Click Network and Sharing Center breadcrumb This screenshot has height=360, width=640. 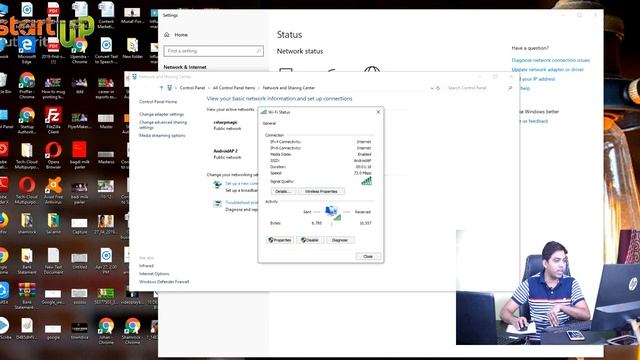click(x=289, y=88)
